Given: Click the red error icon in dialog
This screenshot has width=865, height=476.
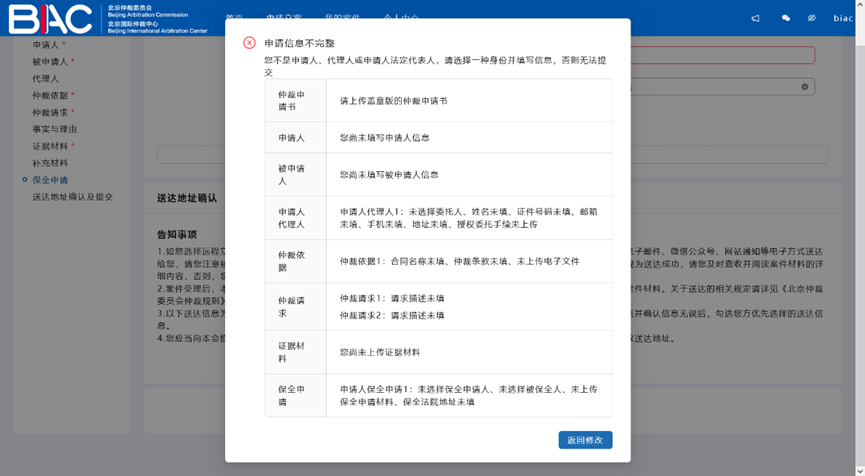Looking at the screenshot, I should (x=249, y=43).
